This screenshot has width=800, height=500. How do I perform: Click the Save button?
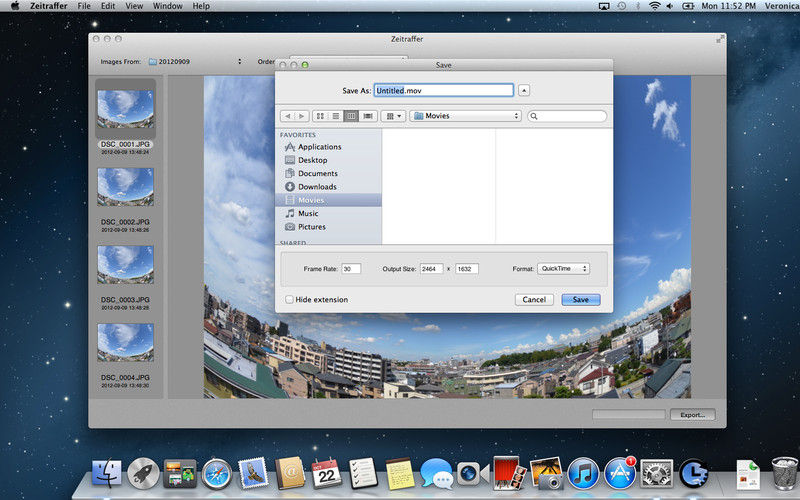click(x=581, y=299)
